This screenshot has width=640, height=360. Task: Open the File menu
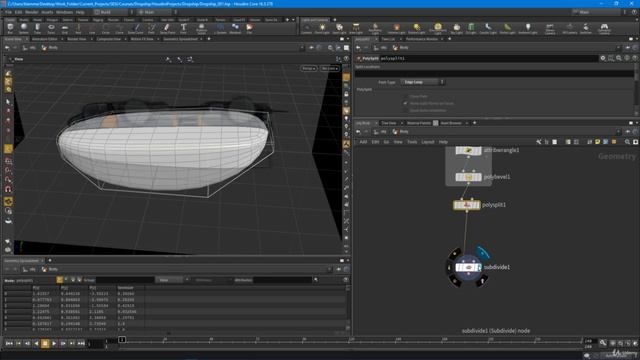coord(9,12)
